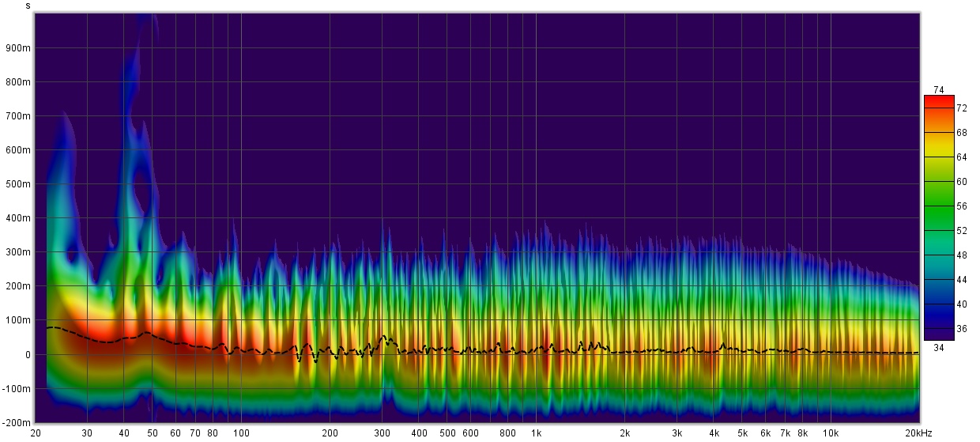Screen dimensions: 980x442
Task: Select the 900m time axis label
Action: pyautogui.click(x=19, y=47)
